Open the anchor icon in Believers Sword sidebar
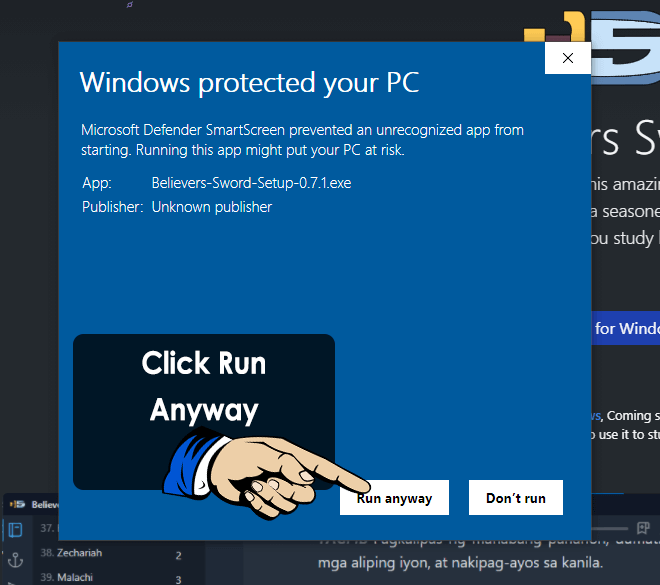Viewport: 660px width, 585px height. [16, 560]
